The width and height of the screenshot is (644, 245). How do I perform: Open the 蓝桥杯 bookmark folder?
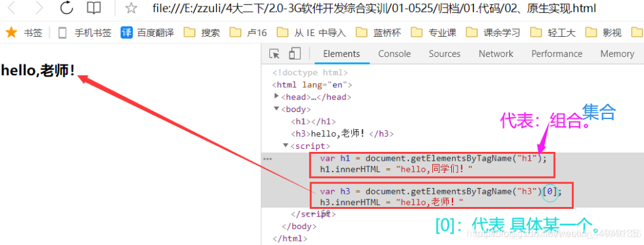point(379,33)
